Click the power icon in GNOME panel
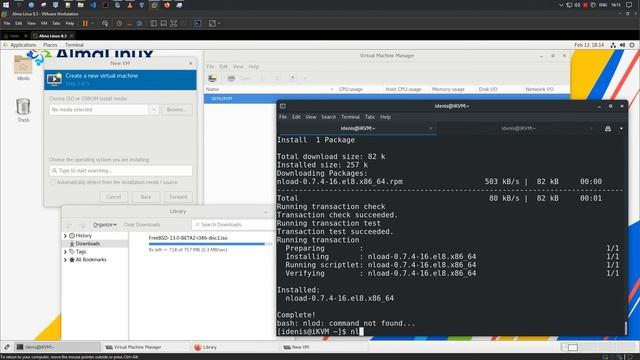640x360 pixels. tap(632, 45)
